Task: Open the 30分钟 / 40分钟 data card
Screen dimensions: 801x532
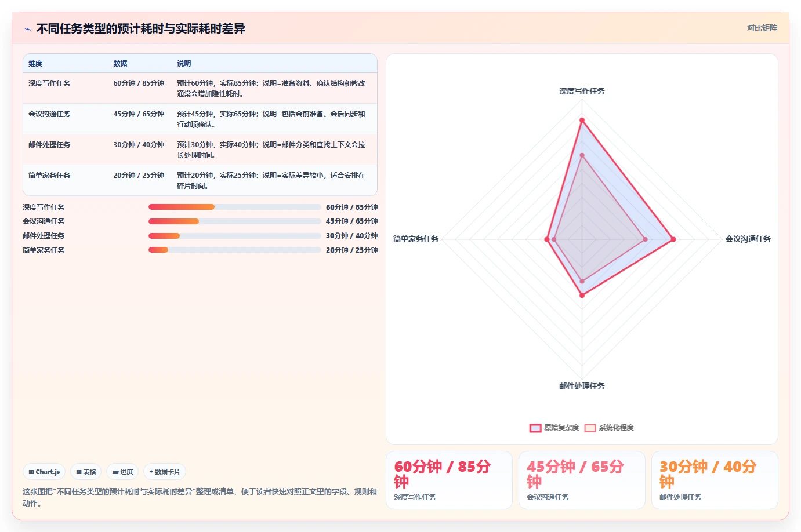Action: pos(715,480)
